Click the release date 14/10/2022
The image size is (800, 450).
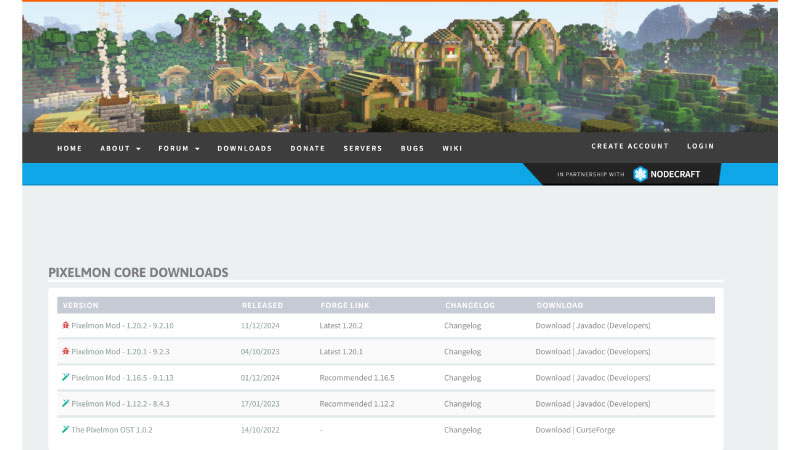(260, 430)
